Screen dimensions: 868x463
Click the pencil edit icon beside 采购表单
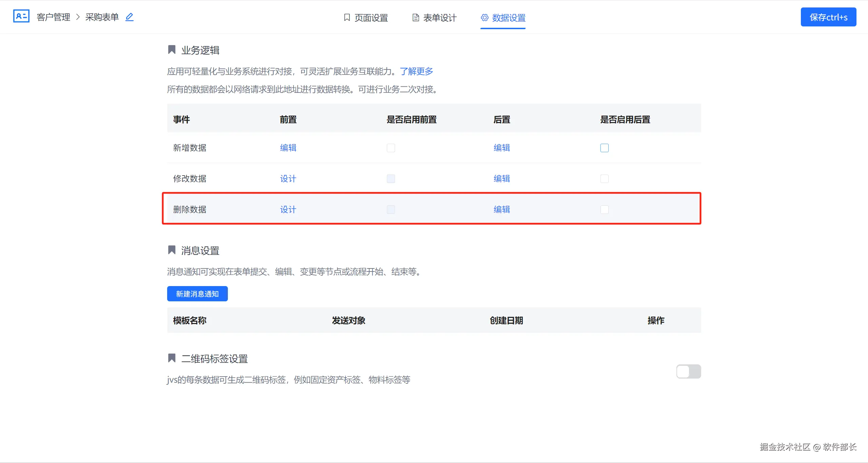point(130,17)
